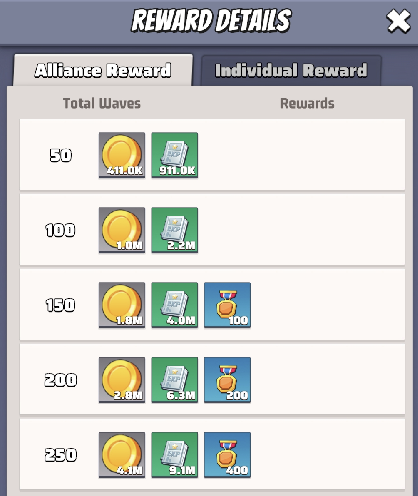Tap the medal reward showing 100
The image size is (418, 496).
click(x=227, y=305)
